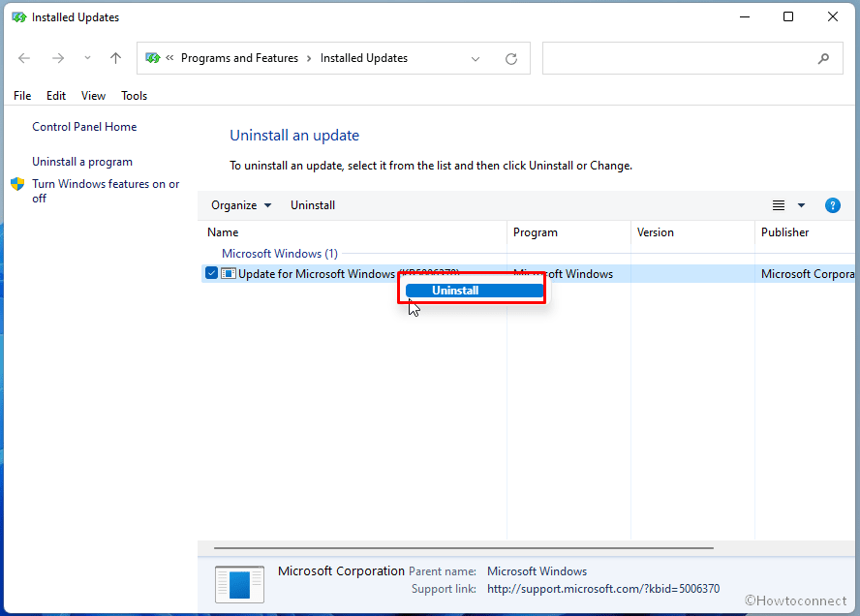Open the recent locations dropdown arrow

(x=87, y=57)
